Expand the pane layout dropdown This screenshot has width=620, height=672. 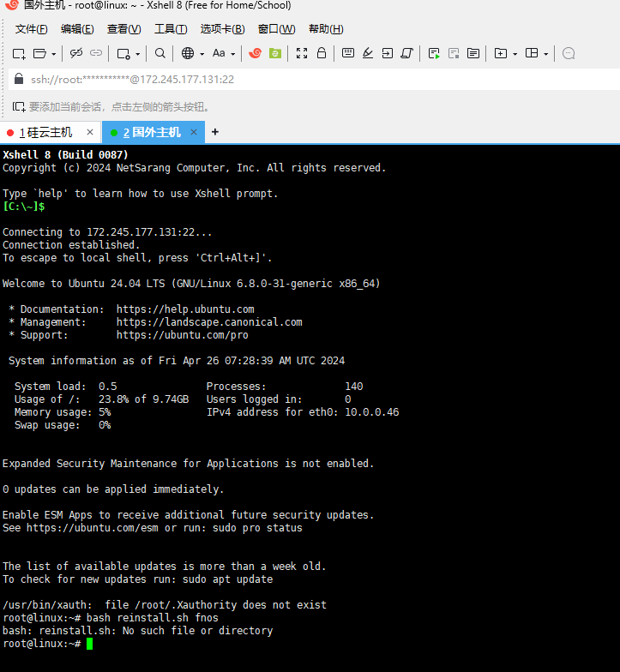tap(545, 54)
